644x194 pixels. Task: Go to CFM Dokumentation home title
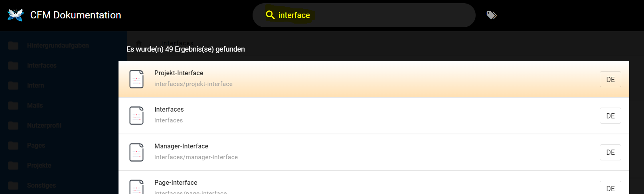(x=76, y=15)
